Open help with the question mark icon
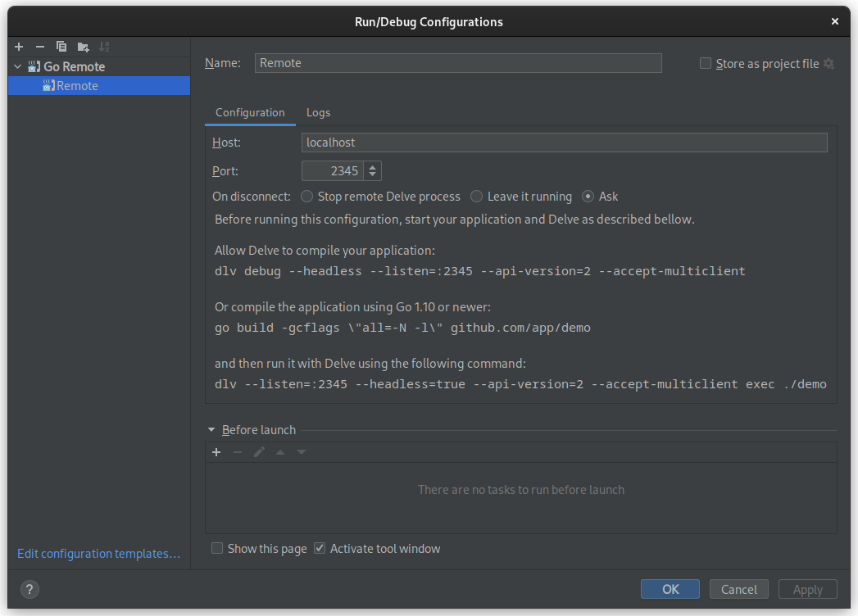 click(29, 589)
